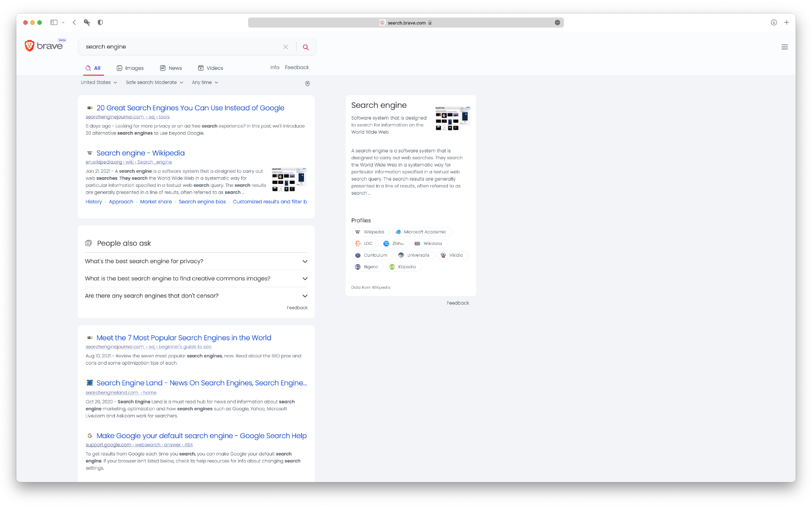Expand best search engine for privacy question
The image size is (812, 508).
(196, 261)
